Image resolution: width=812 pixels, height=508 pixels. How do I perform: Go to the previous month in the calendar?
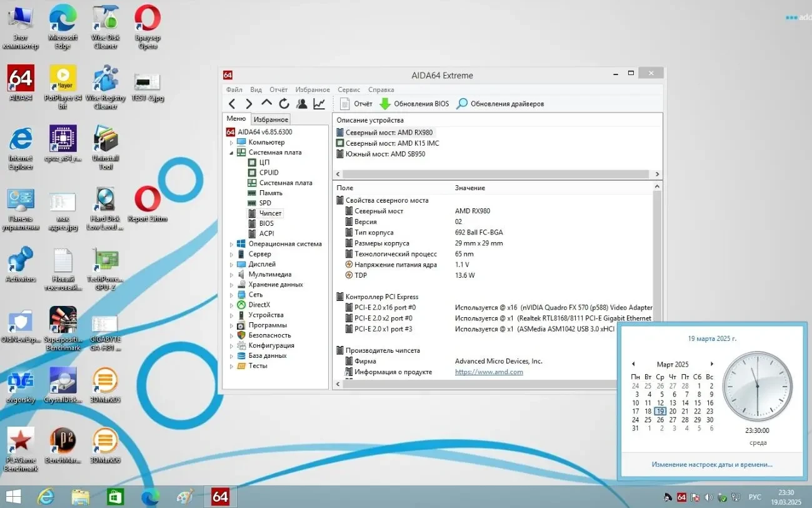633,364
